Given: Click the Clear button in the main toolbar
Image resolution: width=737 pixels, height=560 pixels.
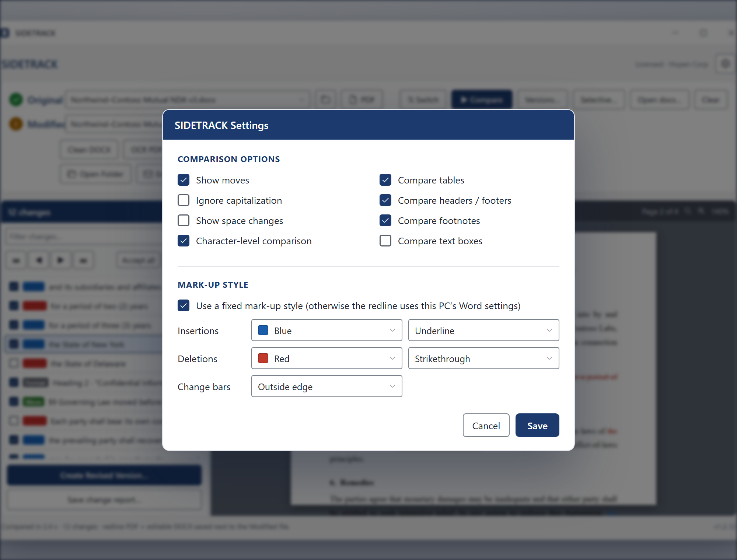Looking at the screenshot, I should click(x=711, y=100).
